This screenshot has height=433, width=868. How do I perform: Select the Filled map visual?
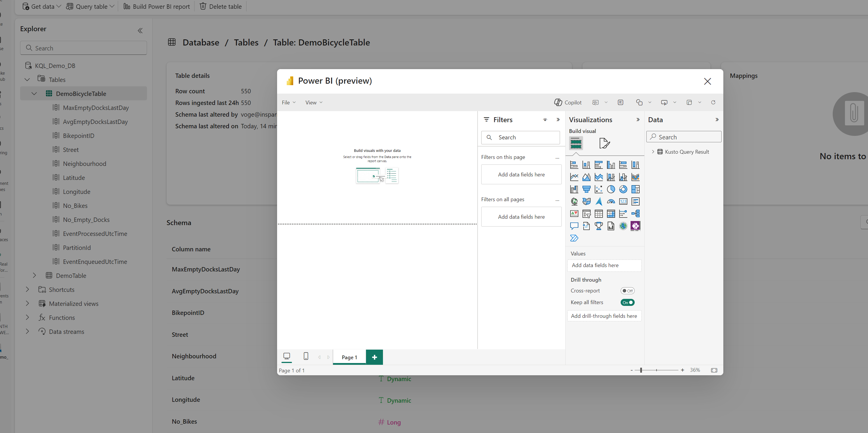click(586, 201)
